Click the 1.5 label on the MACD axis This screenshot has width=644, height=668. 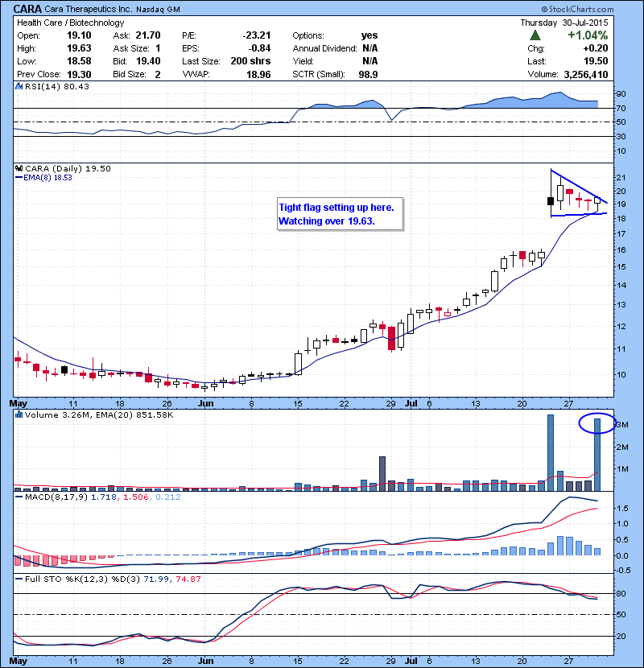[x=622, y=508]
